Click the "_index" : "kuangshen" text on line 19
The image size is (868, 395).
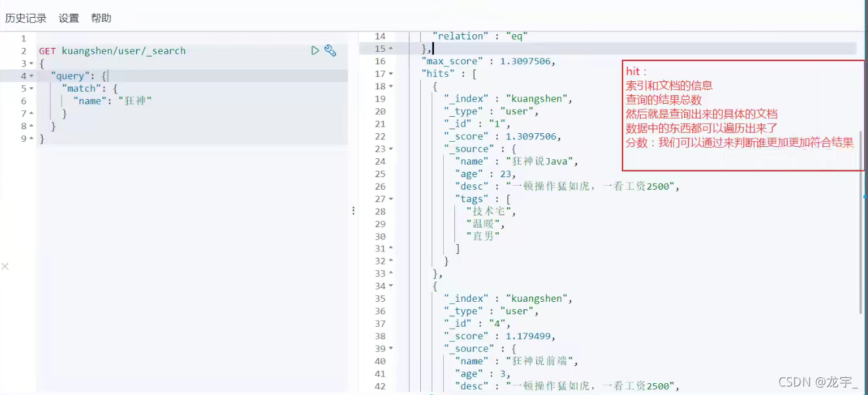[x=508, y=99]
